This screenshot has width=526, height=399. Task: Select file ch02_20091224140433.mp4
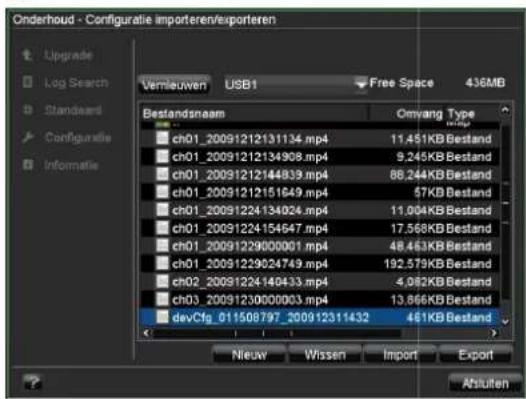pos(319,282)
